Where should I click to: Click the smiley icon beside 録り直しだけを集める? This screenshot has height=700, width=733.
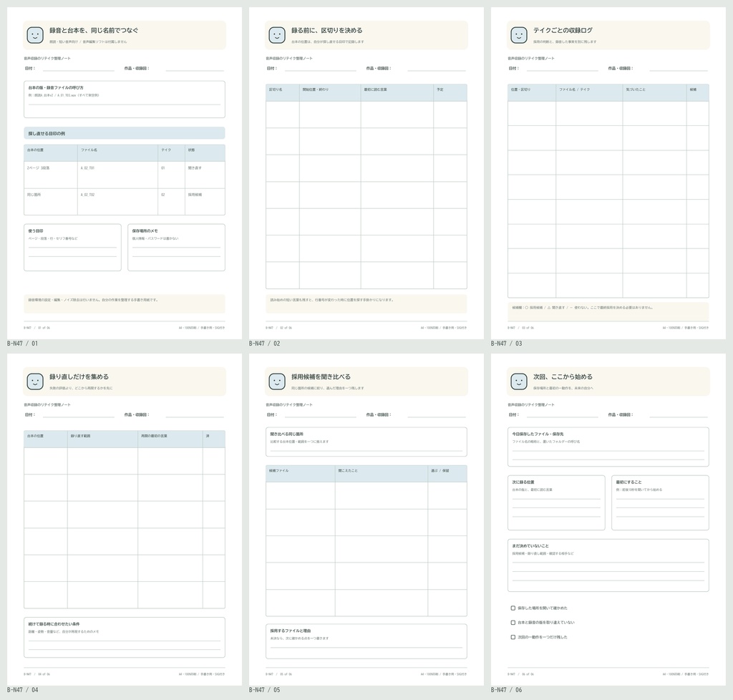(x=35, y=381)
